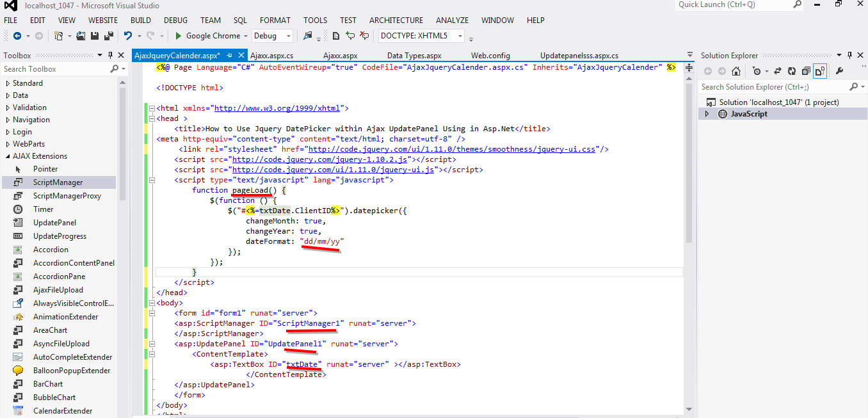Refresh the Solution Explorer

click(x=792, y=71)
